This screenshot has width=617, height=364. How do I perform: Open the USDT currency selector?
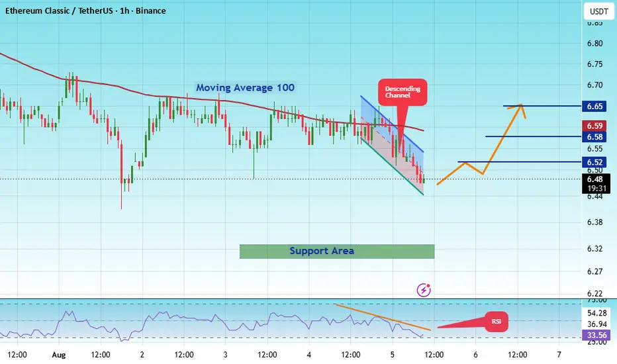pyautogui.click(x=599, y=11)
